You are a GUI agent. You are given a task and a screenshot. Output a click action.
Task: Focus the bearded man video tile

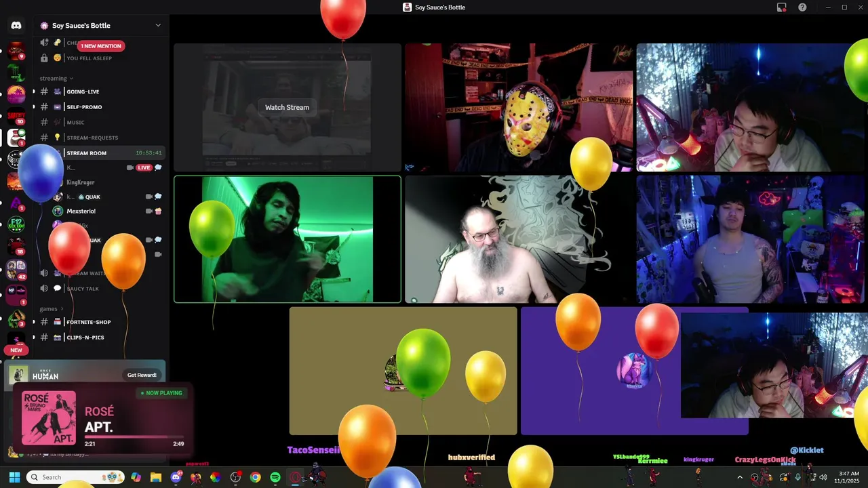pyautogui.click(x=519, y=239)
